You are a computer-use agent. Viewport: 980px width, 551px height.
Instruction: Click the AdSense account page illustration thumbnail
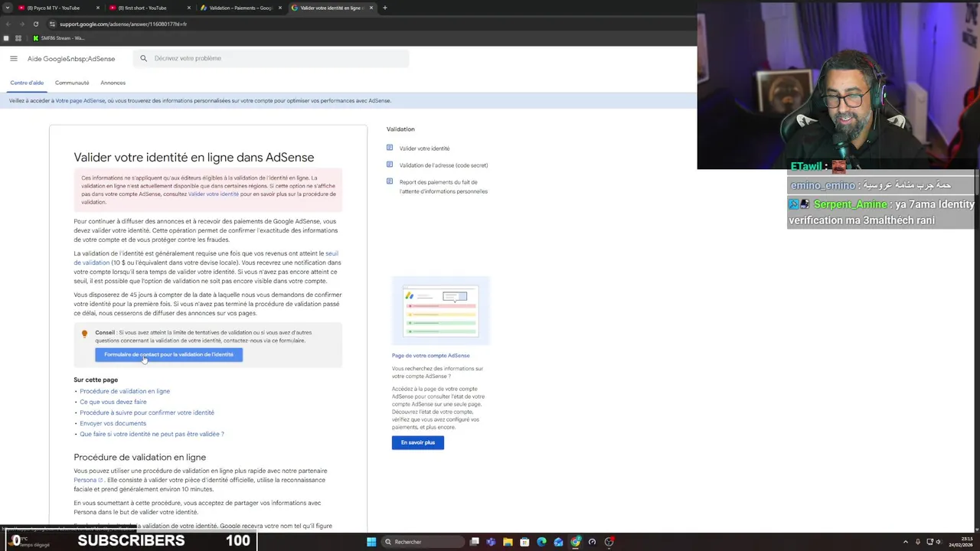click(x=440, y=311)
